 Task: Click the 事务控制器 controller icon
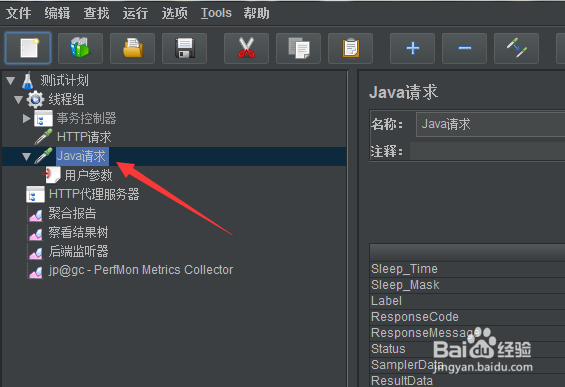click(43, 118)
